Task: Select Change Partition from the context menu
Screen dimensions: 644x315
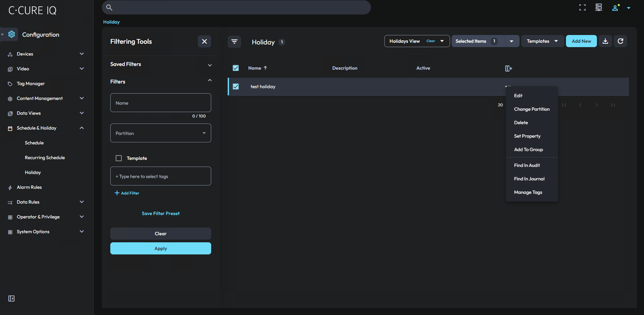Action: tap(531, 109)
